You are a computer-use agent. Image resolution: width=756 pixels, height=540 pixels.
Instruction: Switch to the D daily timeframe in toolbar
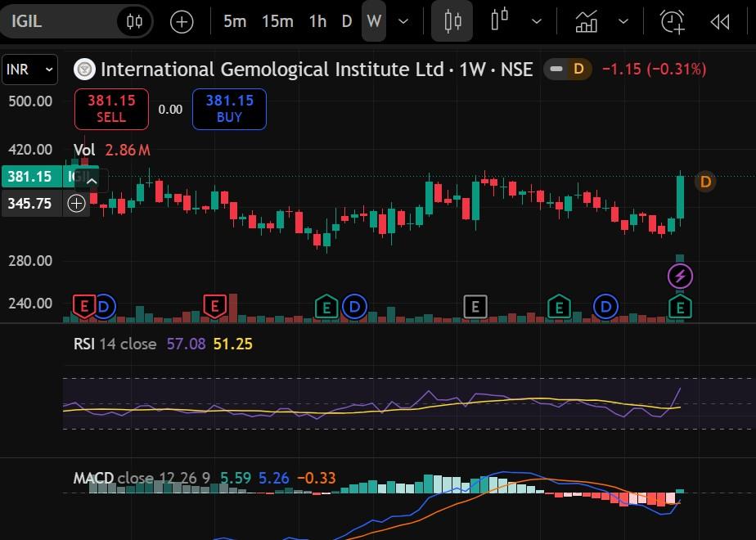coord(347,22)
